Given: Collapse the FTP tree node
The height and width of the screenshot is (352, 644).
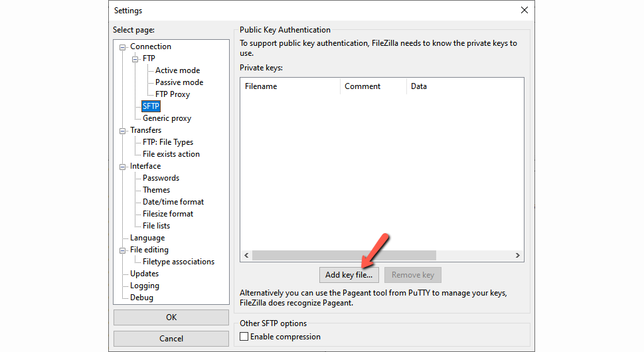Looking at the screenshot, I should pos(135,59).
